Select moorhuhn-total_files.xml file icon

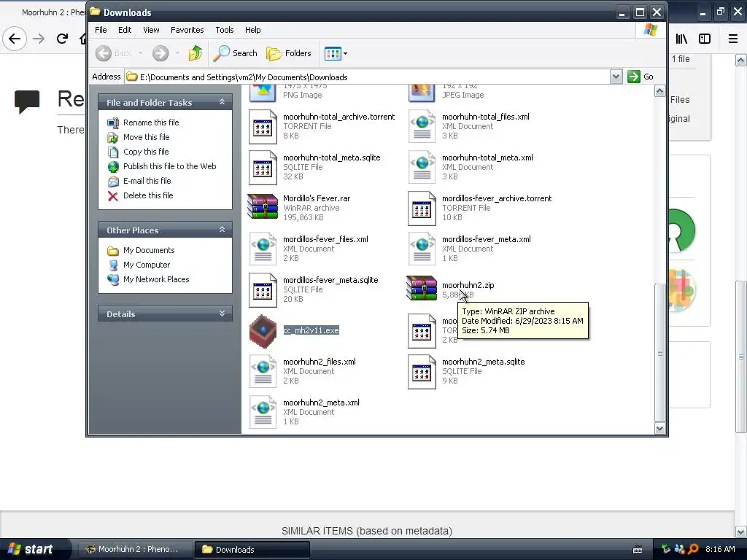pos(422,127)
